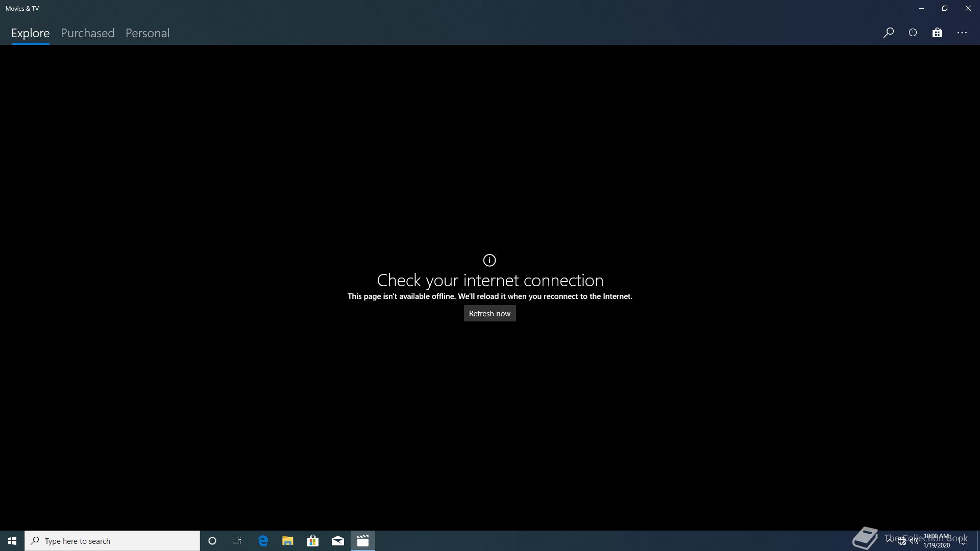Open Task View on the taskbar
The image size is (980, 551).
pyautogui.click(x=237, y=541)
